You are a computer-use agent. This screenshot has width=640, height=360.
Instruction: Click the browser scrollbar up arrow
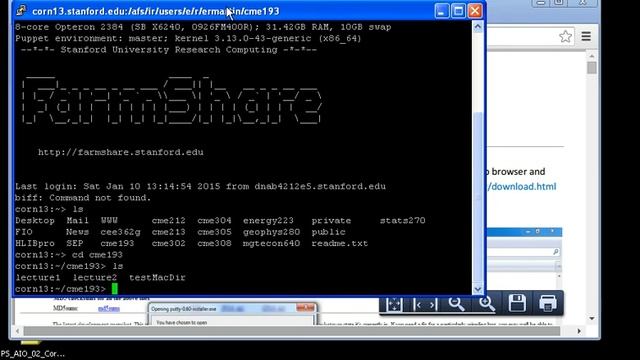(592, 56)
